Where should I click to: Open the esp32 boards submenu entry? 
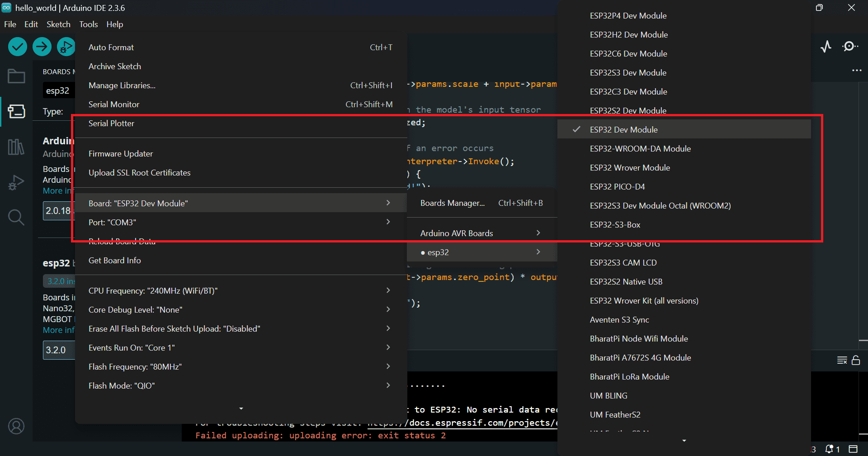[482, 252]
